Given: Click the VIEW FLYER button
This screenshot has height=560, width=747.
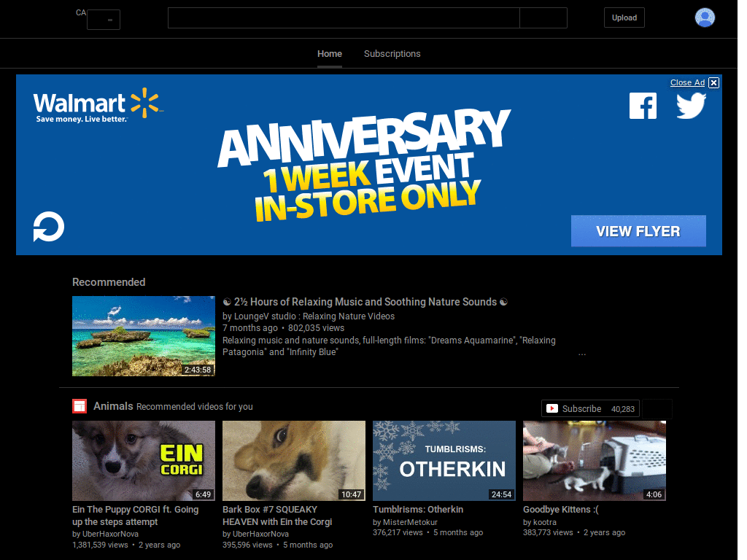Looking at the screenshot, I should click(x=638, y=231).
